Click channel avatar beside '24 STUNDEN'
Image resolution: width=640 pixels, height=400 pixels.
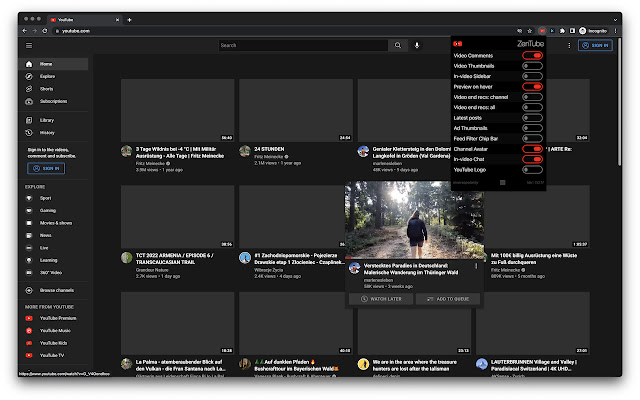click(x=245, y=151)
